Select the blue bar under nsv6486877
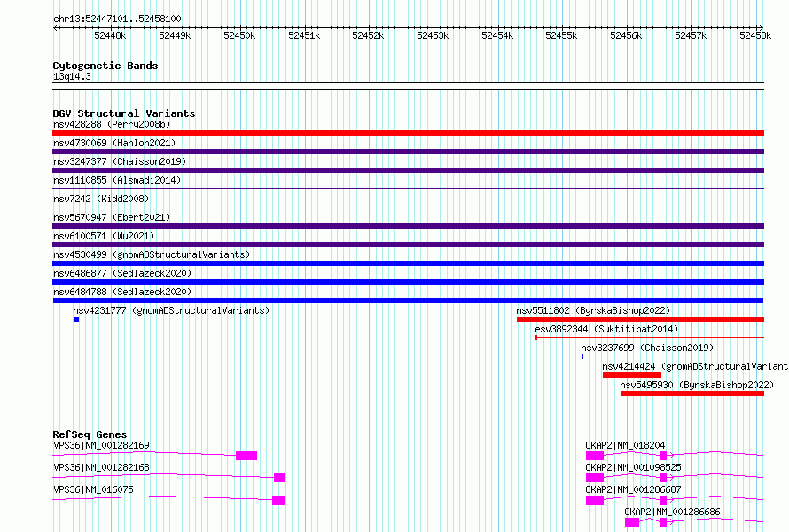 coord(408,282)
